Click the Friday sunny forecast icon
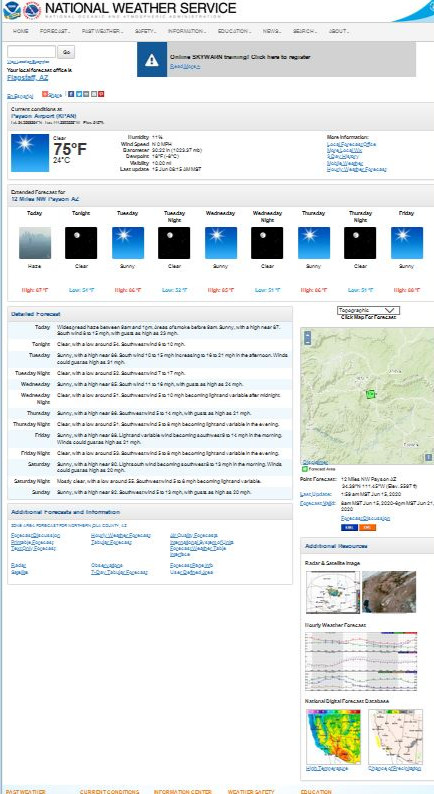The width and height of the screenshot is (434, 794). [407, 243]
